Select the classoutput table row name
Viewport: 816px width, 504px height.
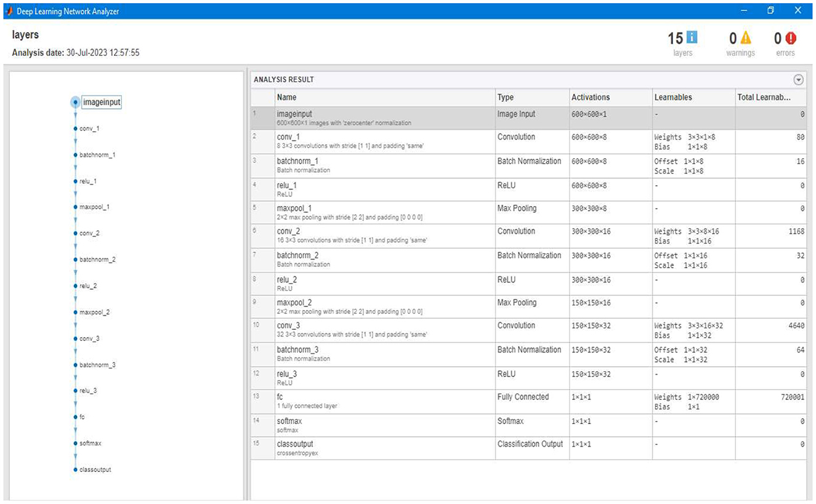click(x=295, y=444)
